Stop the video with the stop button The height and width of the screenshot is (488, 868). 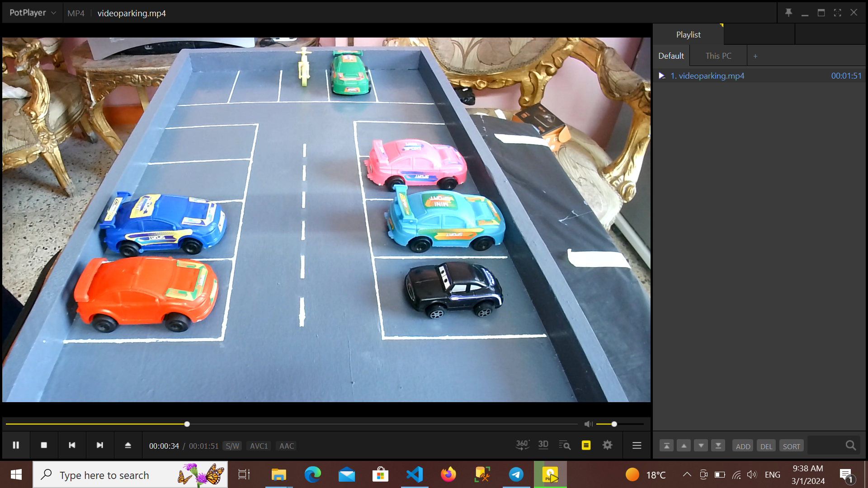point(44,445)
